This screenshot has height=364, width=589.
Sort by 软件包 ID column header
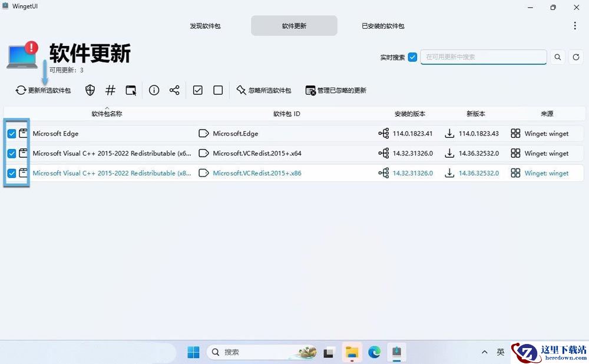287,114
